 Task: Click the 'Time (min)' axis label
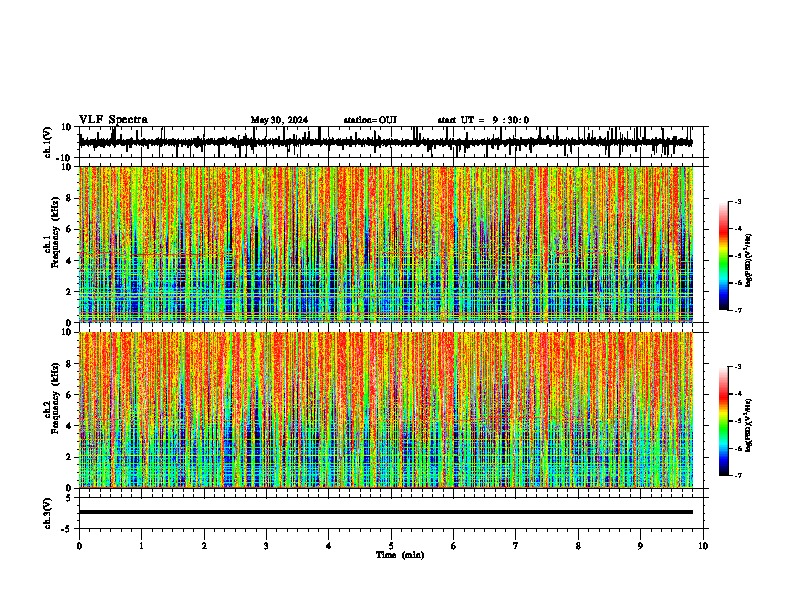pyautogui.click(x=400, y=555)
